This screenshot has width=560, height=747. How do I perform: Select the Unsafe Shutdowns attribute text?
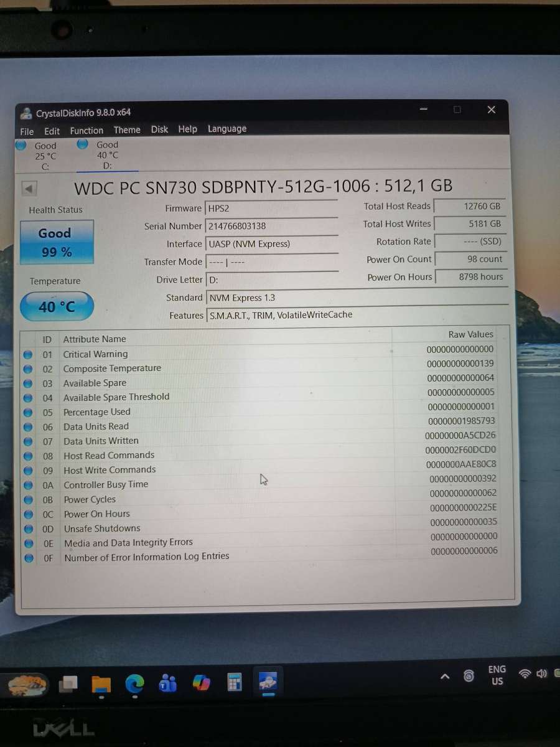102,529
